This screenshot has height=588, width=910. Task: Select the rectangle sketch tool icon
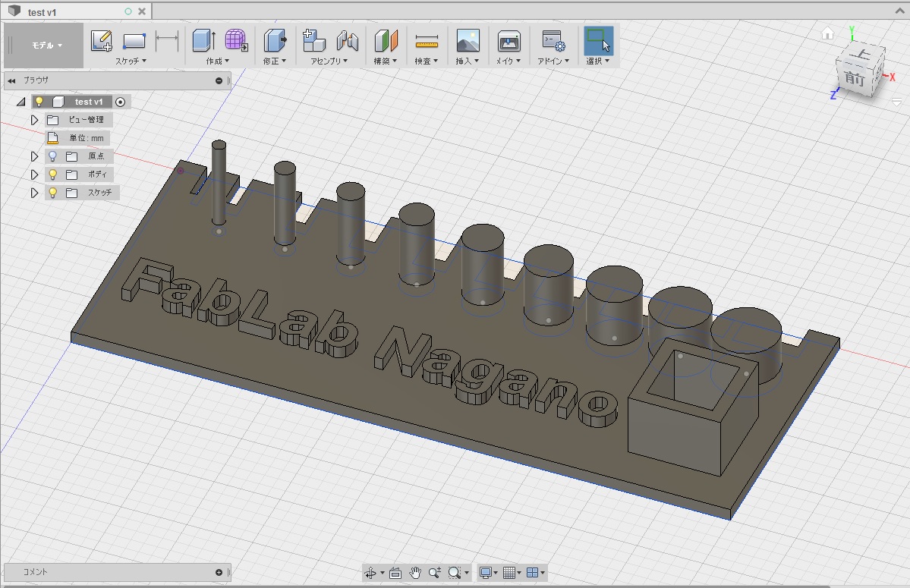coord(134,41)
